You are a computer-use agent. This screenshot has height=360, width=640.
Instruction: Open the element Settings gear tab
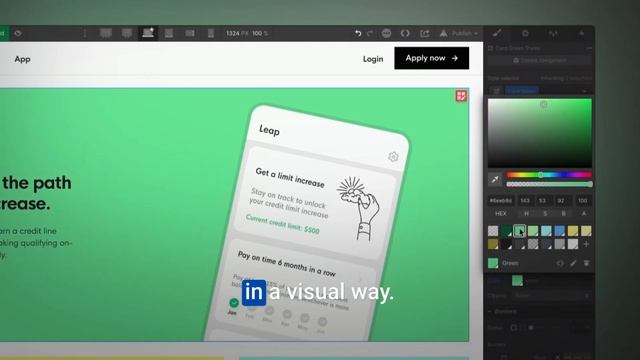[x=525, y=33]
